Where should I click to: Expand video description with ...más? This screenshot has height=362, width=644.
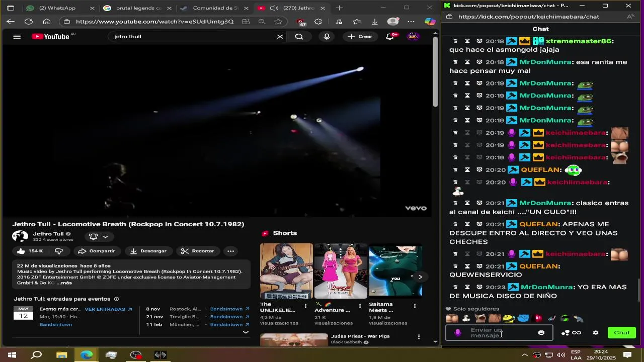[x=64, y=283]
